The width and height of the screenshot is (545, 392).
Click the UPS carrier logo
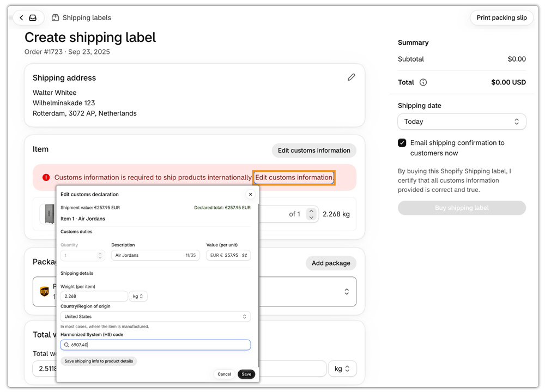[45, 292]
